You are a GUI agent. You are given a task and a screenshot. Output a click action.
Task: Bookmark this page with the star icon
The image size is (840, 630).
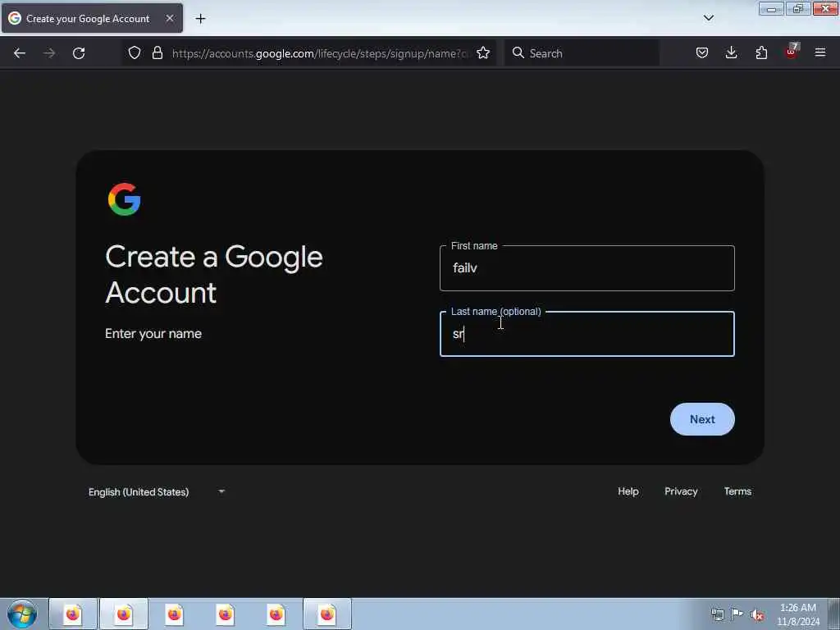click(x=483, y=53)
